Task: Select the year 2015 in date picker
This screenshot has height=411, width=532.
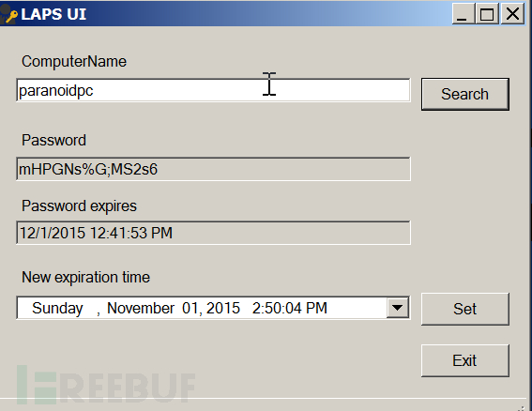Action: (x=223, y=308)
